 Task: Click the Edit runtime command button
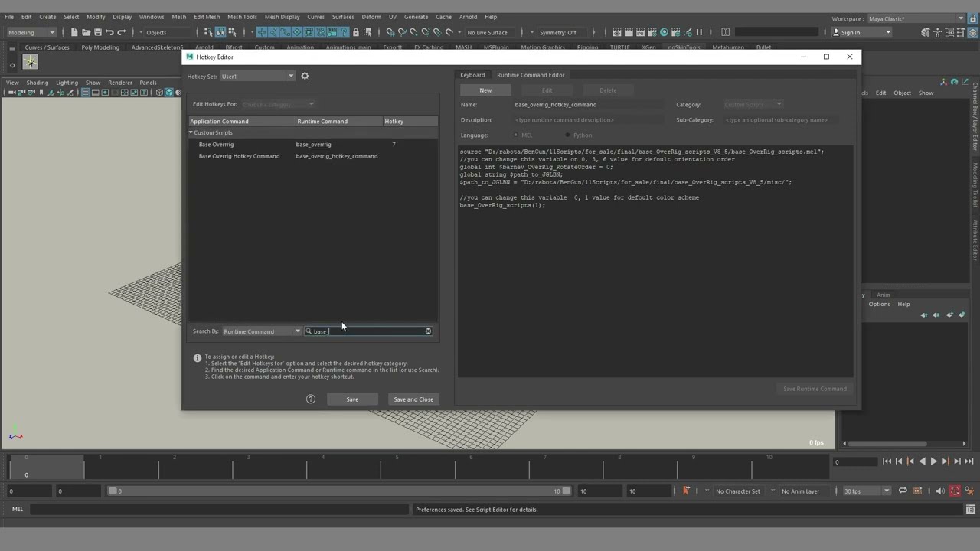pos(547,90)
